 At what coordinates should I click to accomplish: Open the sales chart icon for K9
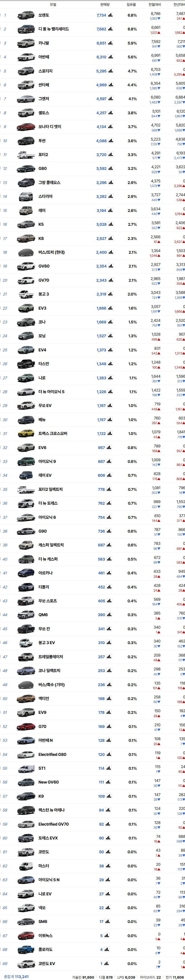(109, 796)
